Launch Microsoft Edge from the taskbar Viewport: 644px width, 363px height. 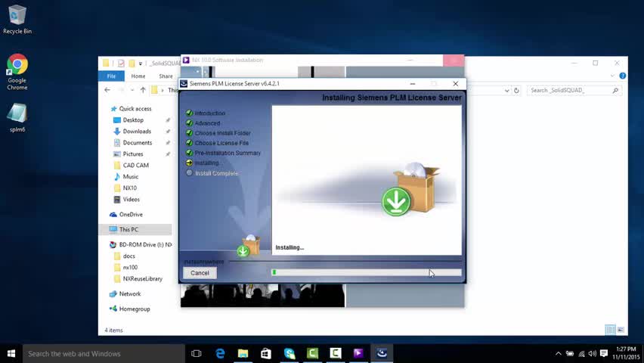tap(220, 353)
